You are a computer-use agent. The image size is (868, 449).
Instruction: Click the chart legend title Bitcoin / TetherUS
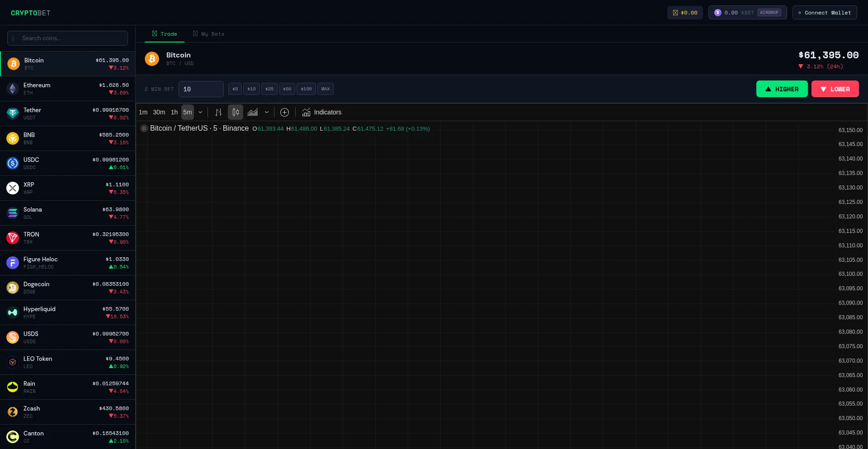(179, 128)
